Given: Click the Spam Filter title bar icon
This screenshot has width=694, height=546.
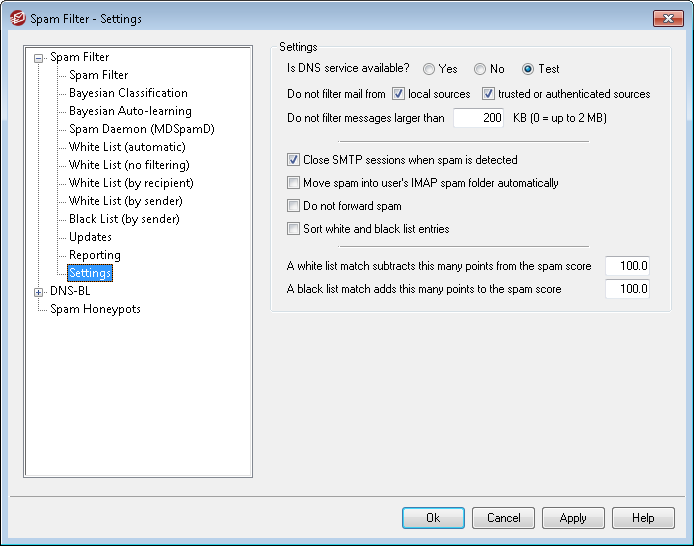Looking at the screenshot, I should (x=17, y=18).
